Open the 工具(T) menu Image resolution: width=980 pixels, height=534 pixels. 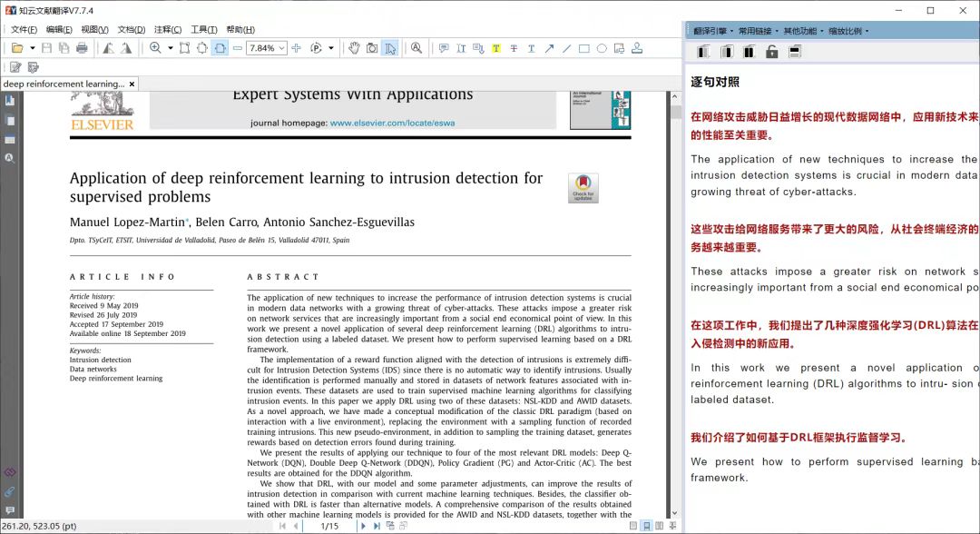203,29
